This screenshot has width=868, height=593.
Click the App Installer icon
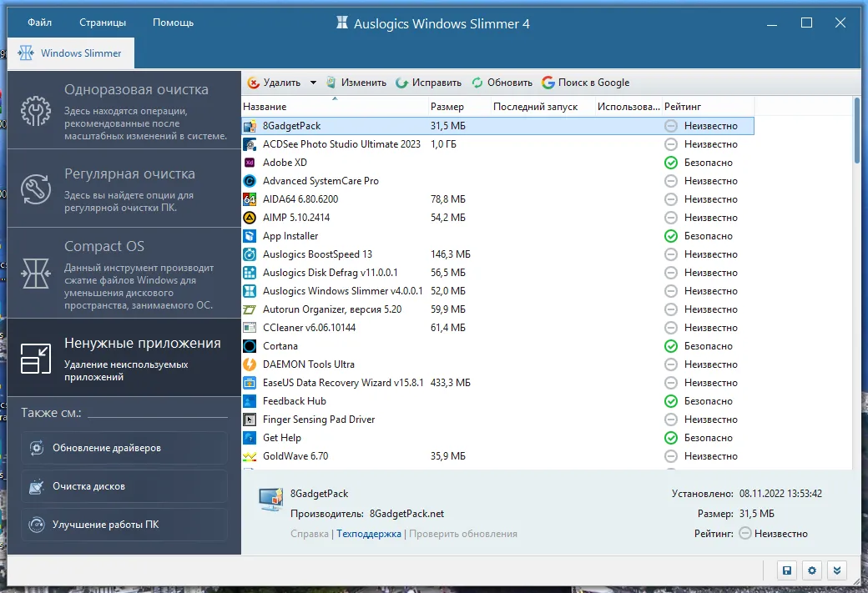250,236
